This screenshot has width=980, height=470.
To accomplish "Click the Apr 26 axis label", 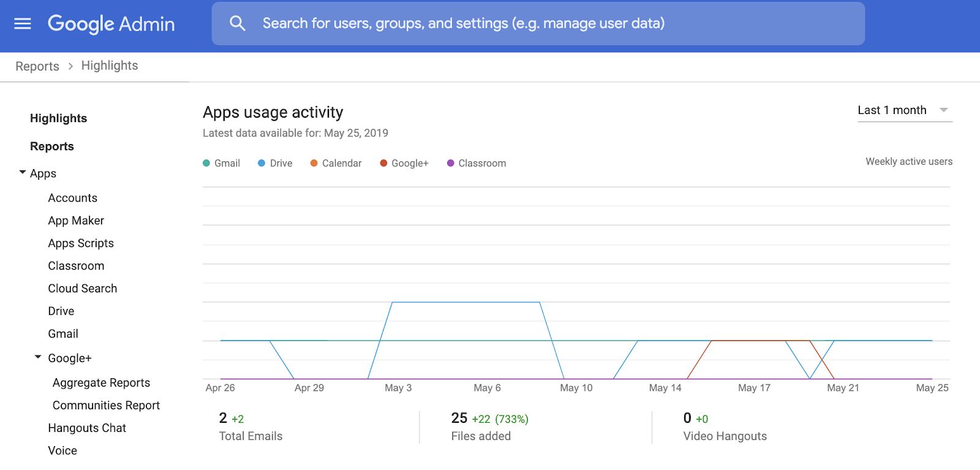I will tap(221, 388).
